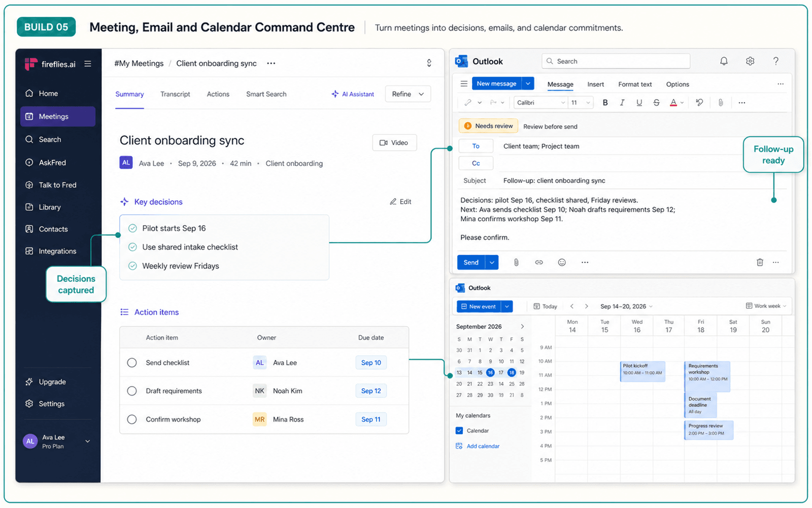Screen dimensions: 812x508
Task: Open emoji picker in email footer
Action: [x=562, y=262]
